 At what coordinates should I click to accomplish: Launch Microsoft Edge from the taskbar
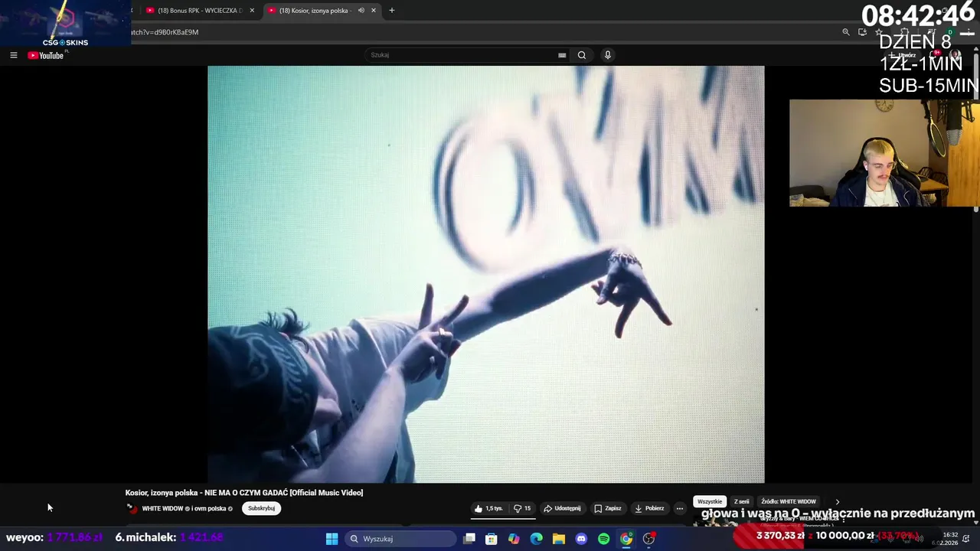tap(537, 539)
